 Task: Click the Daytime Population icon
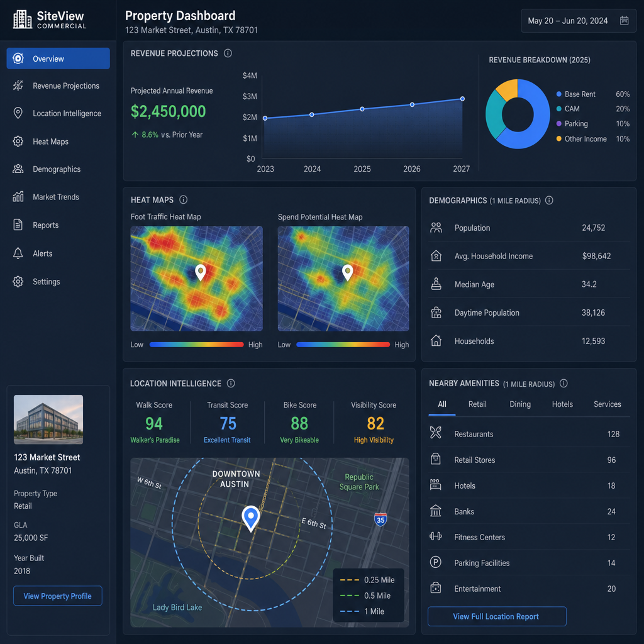pyautogui.click(x=436, y=313)
